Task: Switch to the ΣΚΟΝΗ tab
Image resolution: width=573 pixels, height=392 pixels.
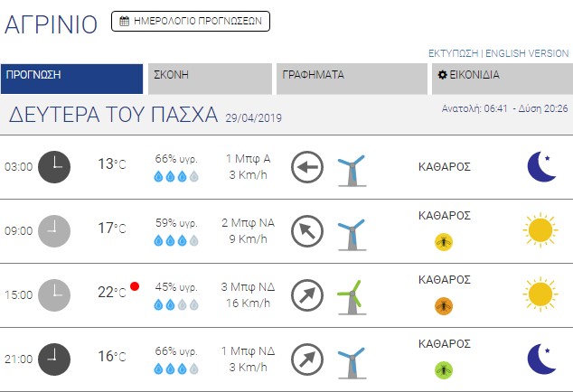Action: (210, 79)
